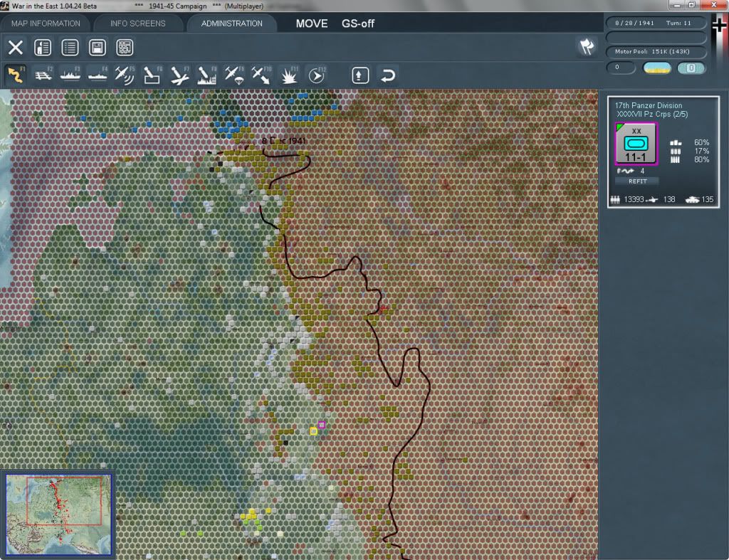This screenshot has width=729, height=560.
Task: Click the Motor Pool readout
Action: click(656, 51)
